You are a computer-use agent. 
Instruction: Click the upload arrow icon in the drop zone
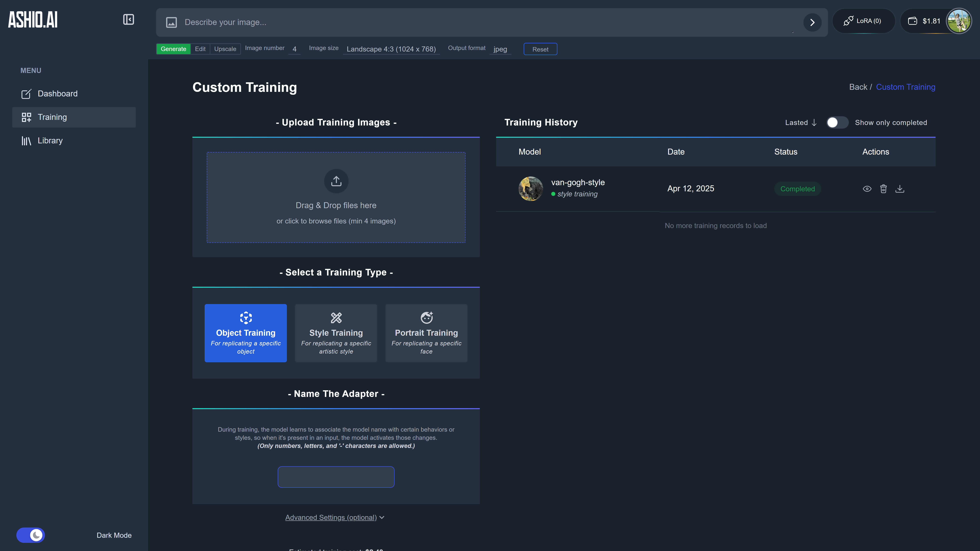coord(336,181)
